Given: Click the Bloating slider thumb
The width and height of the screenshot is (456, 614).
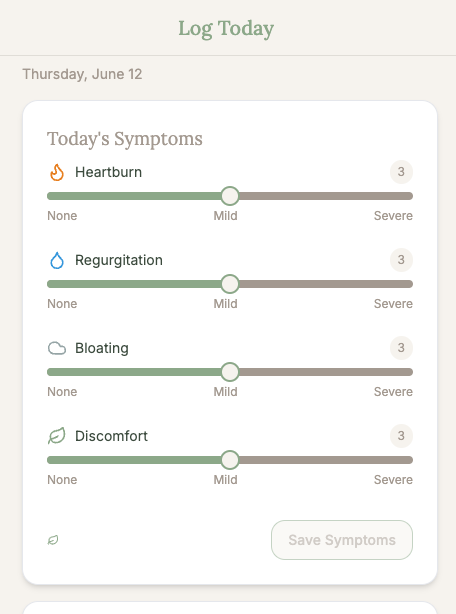Looking at the screenshot, I should pyautogui.click(x=230, y=372).
